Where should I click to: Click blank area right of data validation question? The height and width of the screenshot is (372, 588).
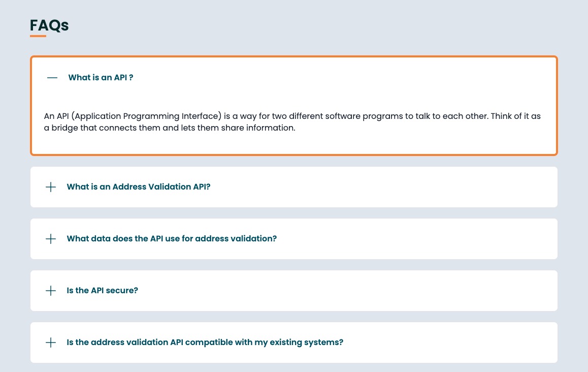tap(416, 239)
